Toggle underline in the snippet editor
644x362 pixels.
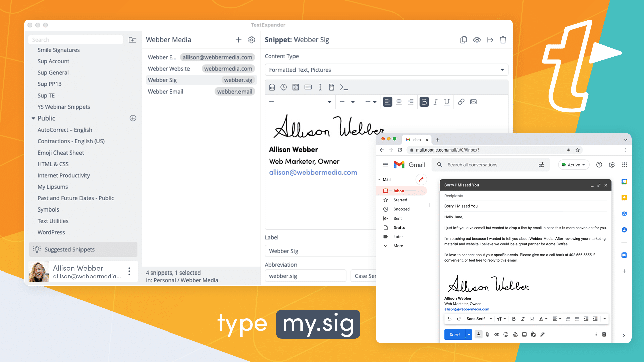click(x=447, y=102)
